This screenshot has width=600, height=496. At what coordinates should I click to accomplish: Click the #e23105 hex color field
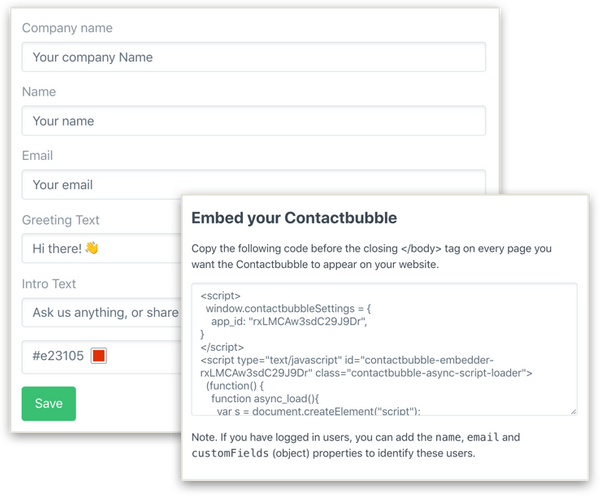click(102, 357)
